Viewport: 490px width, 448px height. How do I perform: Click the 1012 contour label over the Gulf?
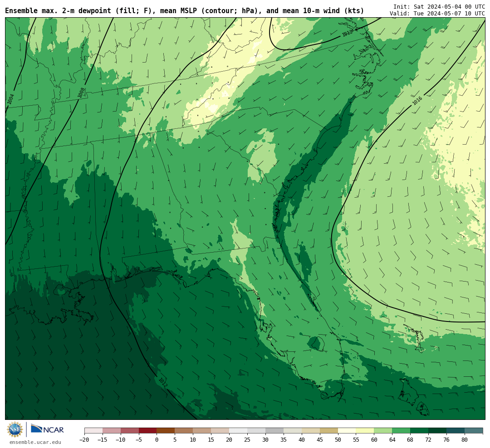pos(163,383)
